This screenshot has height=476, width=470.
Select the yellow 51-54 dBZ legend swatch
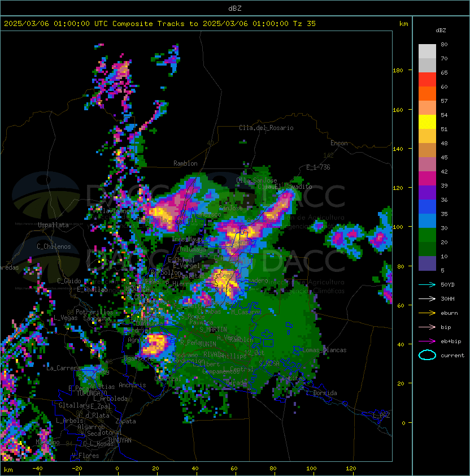pyautogui.click(x=427, y=122)
